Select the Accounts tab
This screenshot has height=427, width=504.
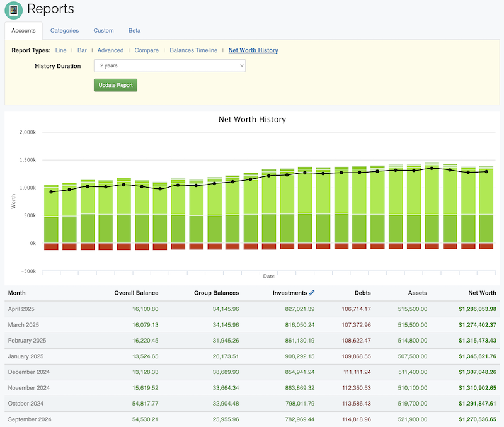tap(24, 30)
